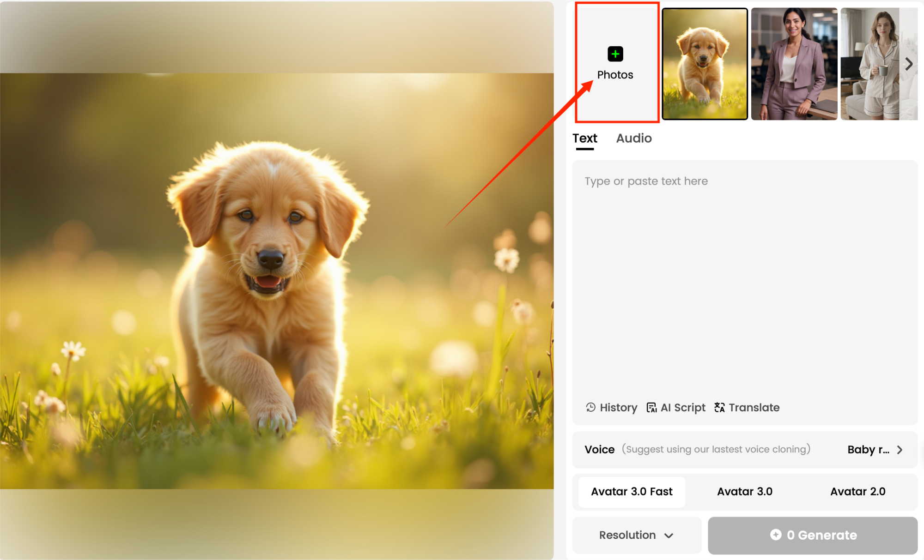
Task: Click the plus icon on Generate
Action: click(x=776, y=535)
